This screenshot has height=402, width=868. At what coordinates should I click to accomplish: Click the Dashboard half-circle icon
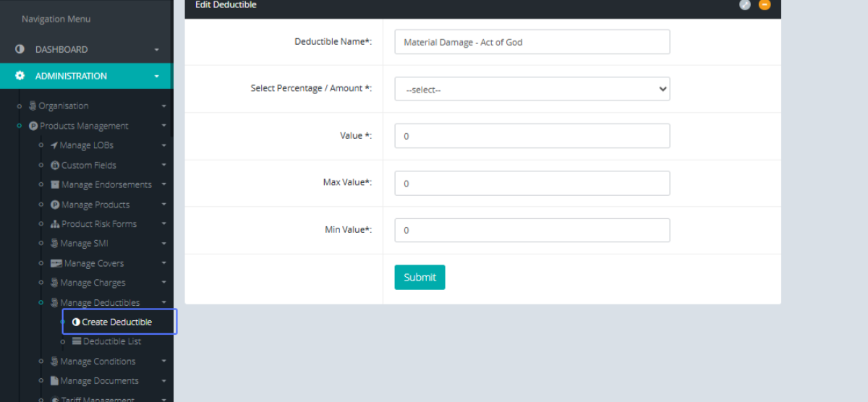[20, 50]
